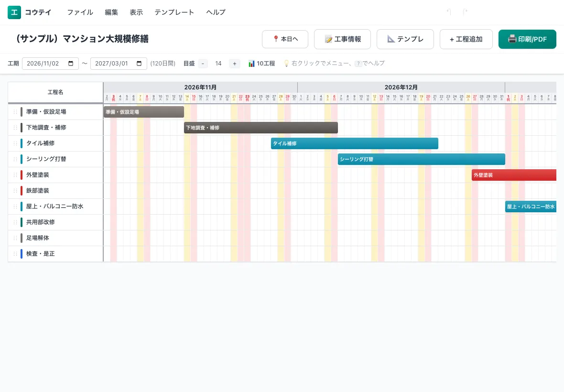Click the 下地調査・補修 gantt bar

[x=261, y=128]
